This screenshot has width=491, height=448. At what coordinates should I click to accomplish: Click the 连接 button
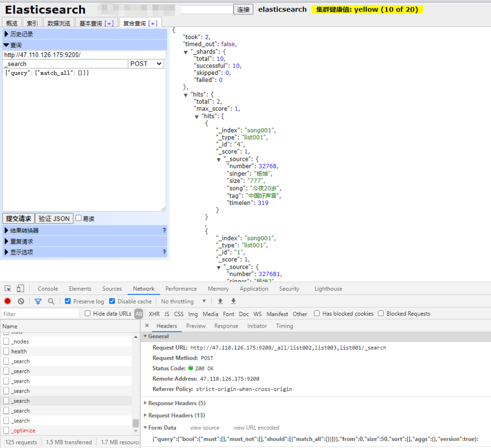pos(243,9)
